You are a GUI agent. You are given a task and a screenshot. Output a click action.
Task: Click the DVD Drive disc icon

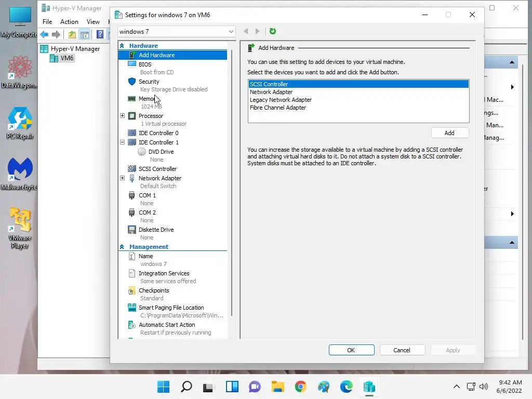(142, 152)
